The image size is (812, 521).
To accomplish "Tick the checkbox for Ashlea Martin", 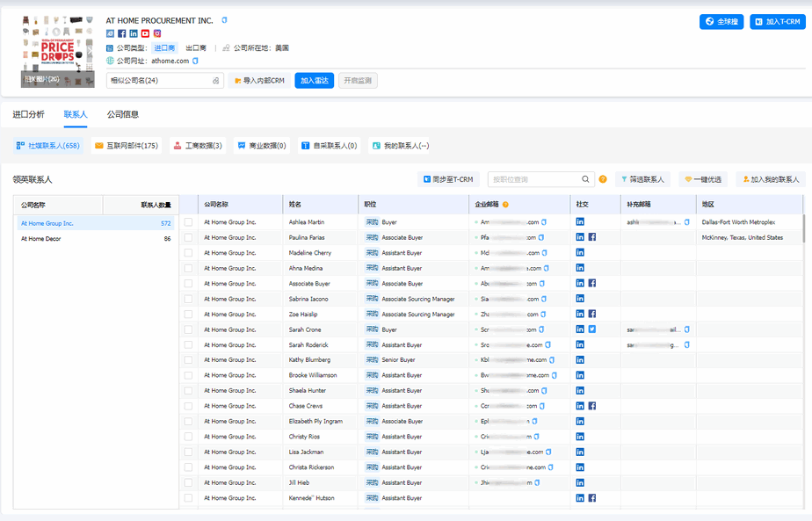I will pyautogui.click(x=188, y=222).
